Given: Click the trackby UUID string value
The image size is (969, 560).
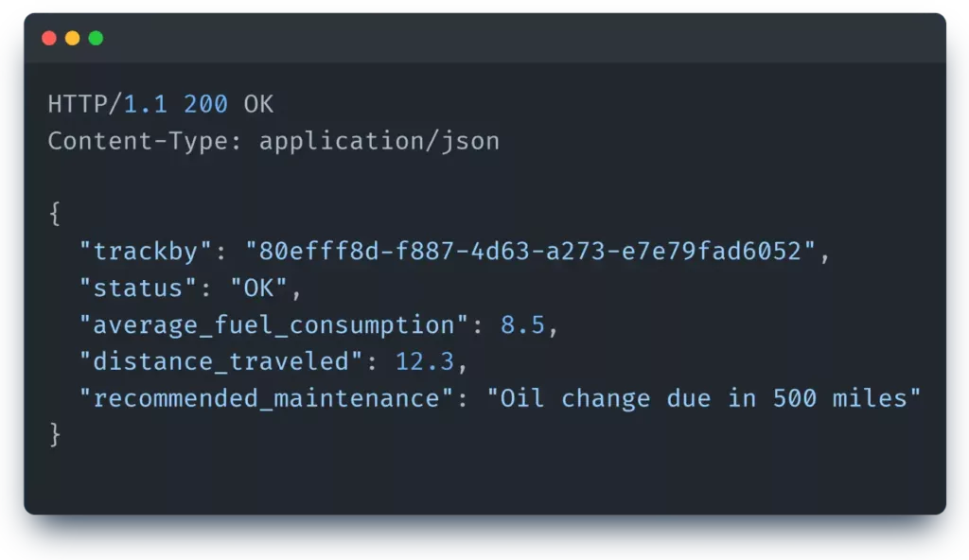Looking at the screenshot, I should [x=531, y=252].
